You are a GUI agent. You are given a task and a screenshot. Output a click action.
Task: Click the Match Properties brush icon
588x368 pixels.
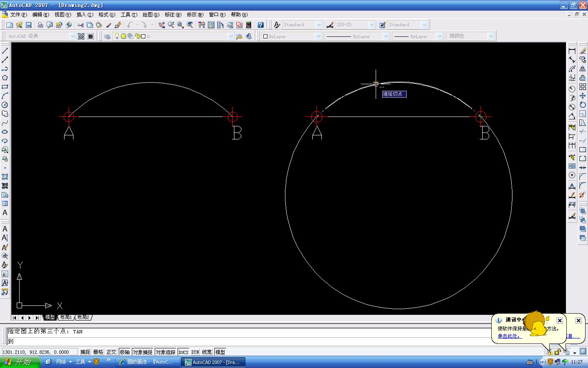108,25
